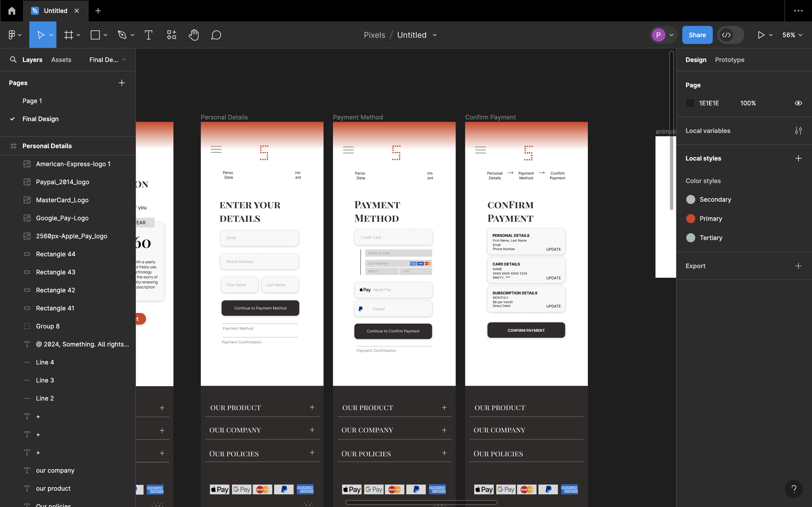Screen dimensions: 812x507
Task: Select the Comment tool
Action: (216, 35)
